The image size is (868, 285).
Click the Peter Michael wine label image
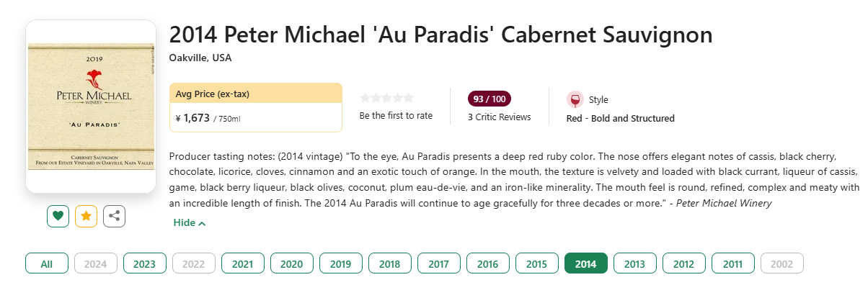pyautogui.click(x=91, y=107)
